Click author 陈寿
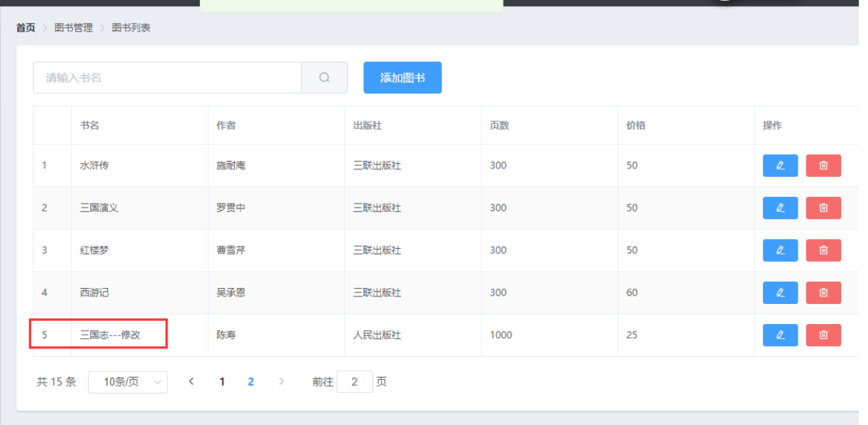868x425 pixels. tap(226, 335)
